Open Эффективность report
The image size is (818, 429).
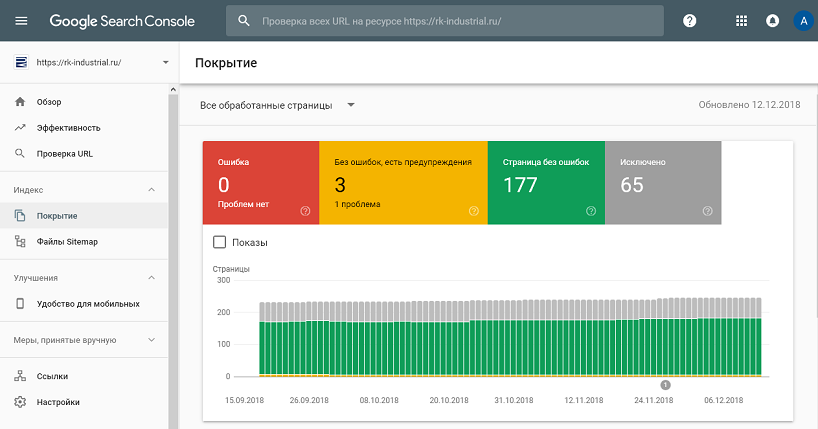click(84, 127)
